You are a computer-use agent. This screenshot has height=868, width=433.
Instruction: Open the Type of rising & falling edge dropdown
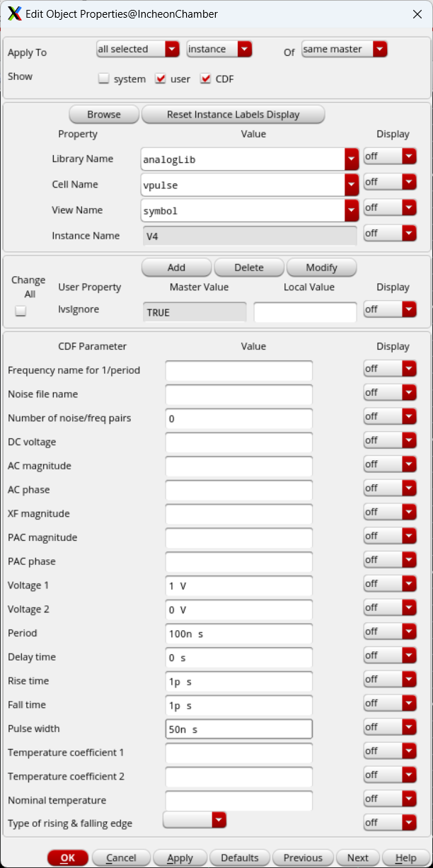(x=195, y=820)
